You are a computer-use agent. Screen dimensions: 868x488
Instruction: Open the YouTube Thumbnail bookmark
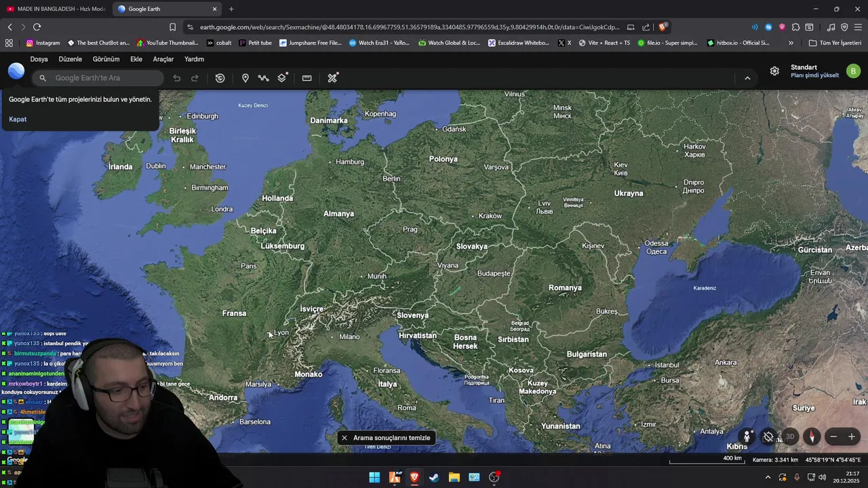(x=168, y=43)
